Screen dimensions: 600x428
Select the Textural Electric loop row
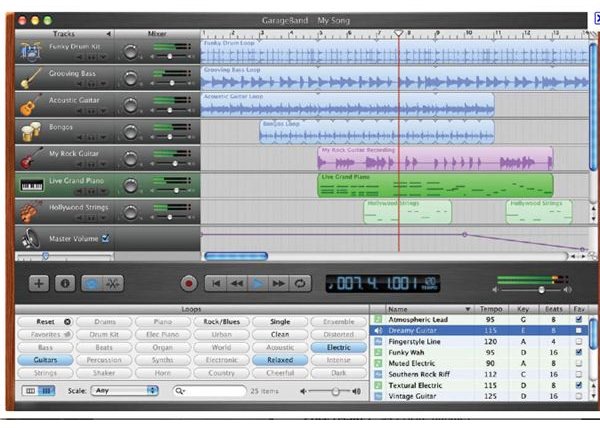point(479,385)
